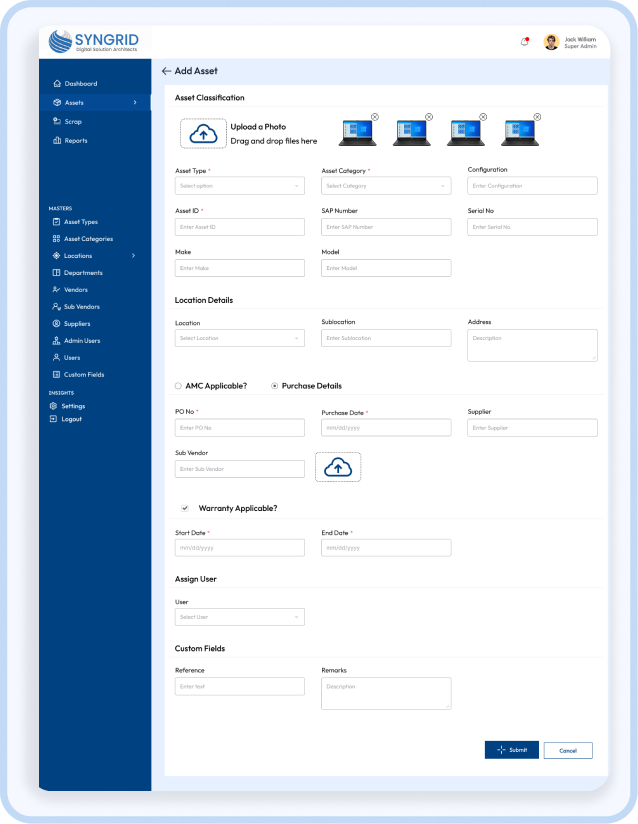Viewport: 638px width, 824px height.
Task: Select the Purchase Details radio button
Action: point(275,385)
